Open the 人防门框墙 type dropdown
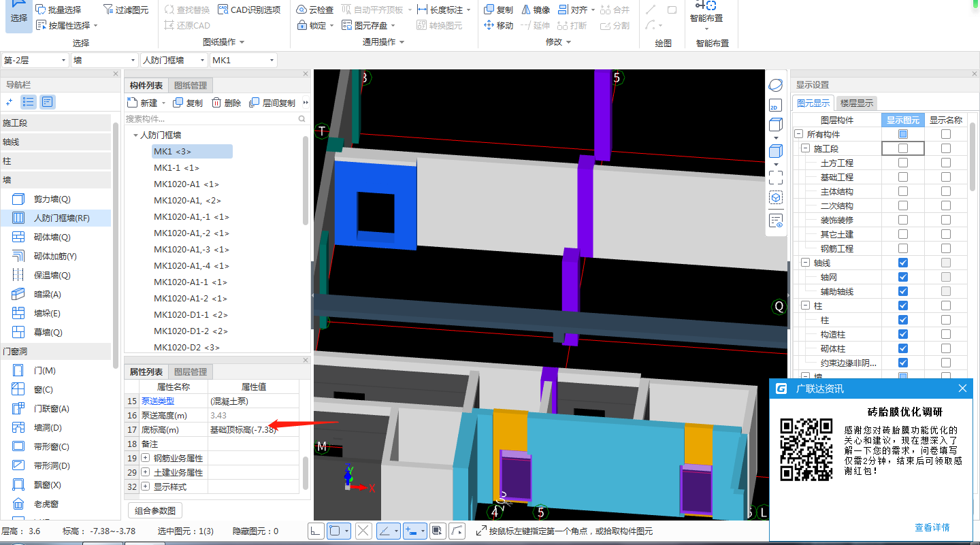 point(174,61)
